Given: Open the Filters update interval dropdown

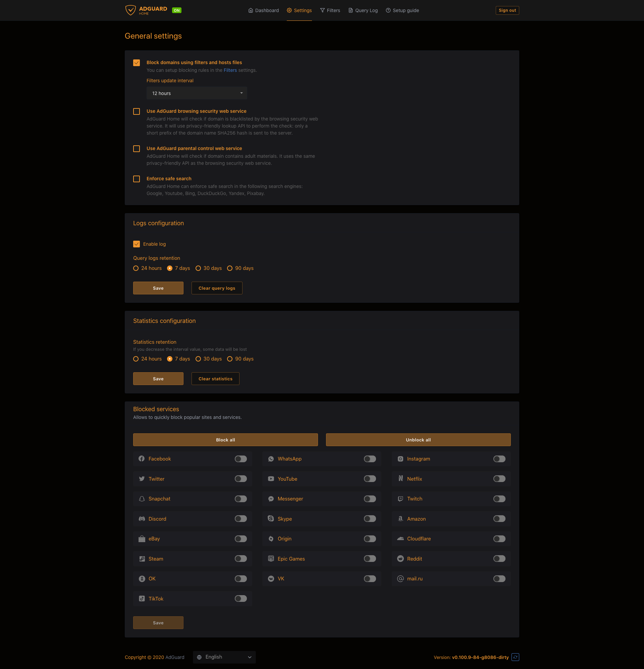Looking at the screenshot, I should [x=197, y=93].
